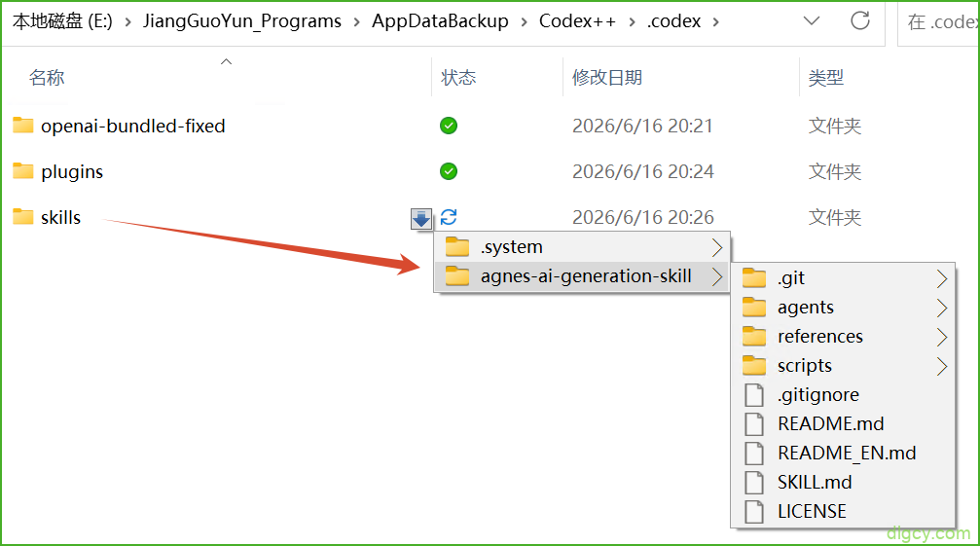Click the blue dropdown arrow beside skills
This screenshot has height=546, width=980.
420,218
